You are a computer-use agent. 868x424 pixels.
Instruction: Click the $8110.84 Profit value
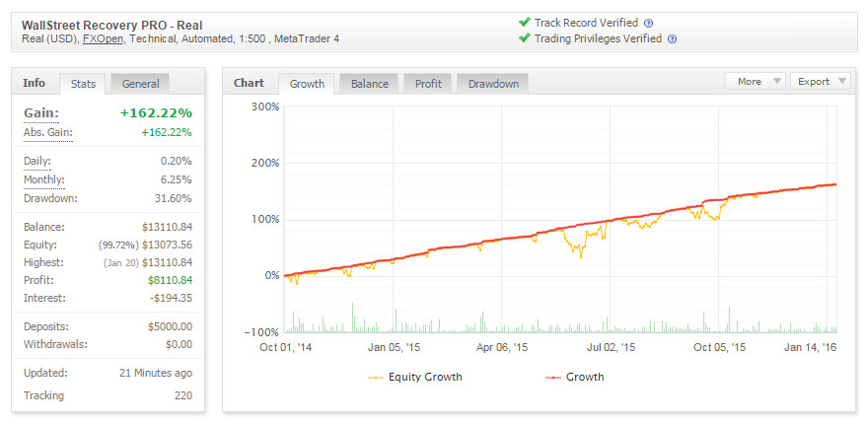pyautogui.click(x=170, y=280)
